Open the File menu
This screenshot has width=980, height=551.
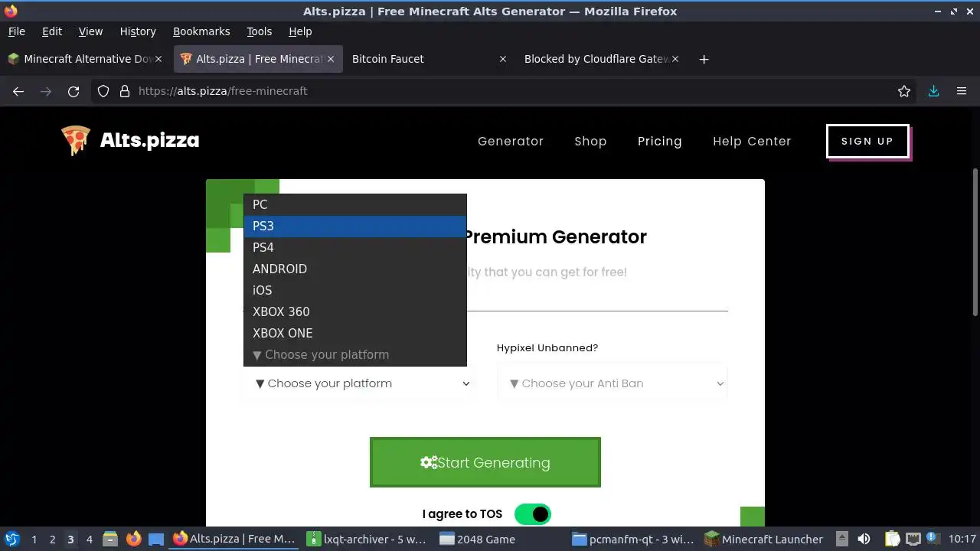coord(16,31)
